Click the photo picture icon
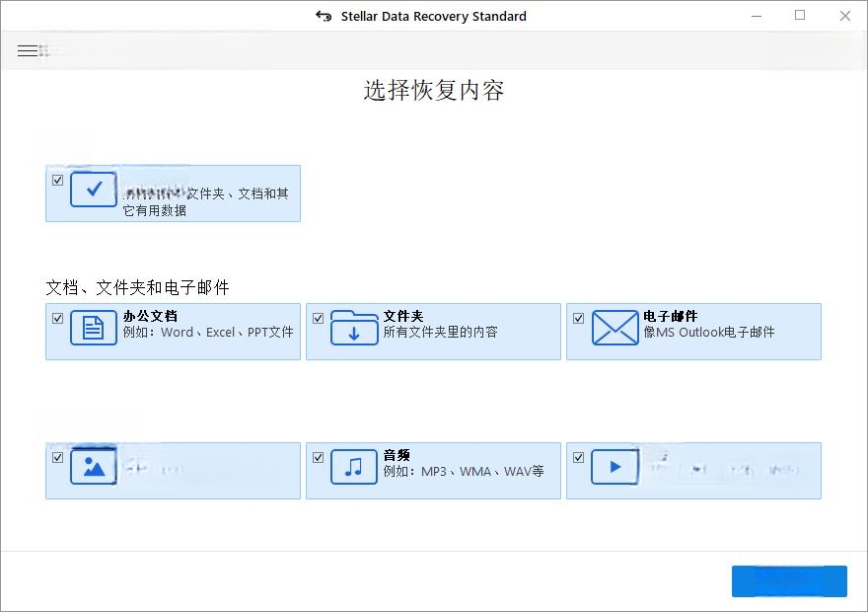This screenshot has width=868, height=612. (94, 467)
